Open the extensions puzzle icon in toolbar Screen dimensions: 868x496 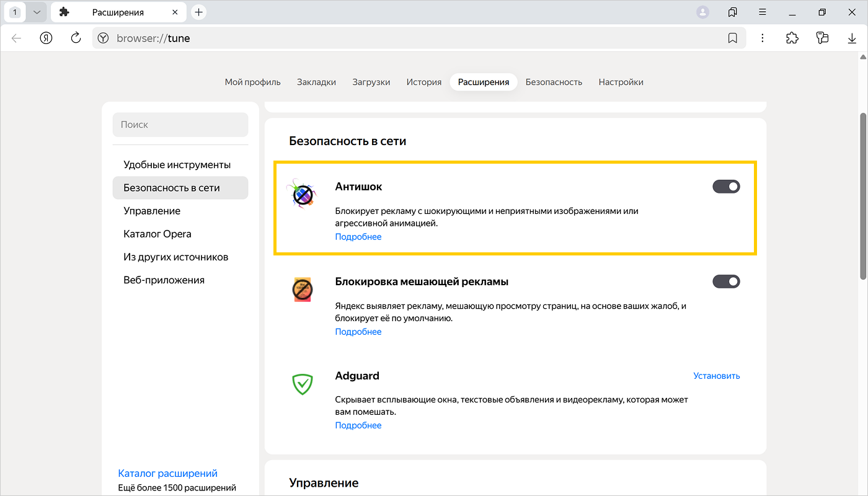[x=792, y=38]
